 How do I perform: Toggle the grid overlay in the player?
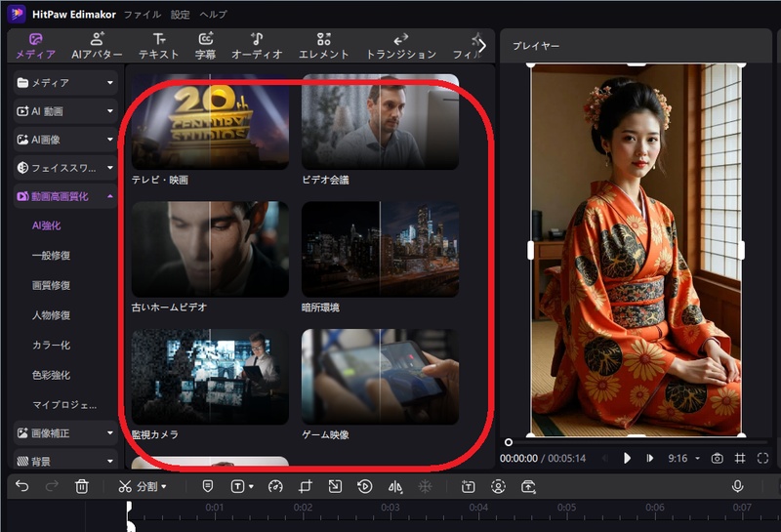(x=740, y=458)
